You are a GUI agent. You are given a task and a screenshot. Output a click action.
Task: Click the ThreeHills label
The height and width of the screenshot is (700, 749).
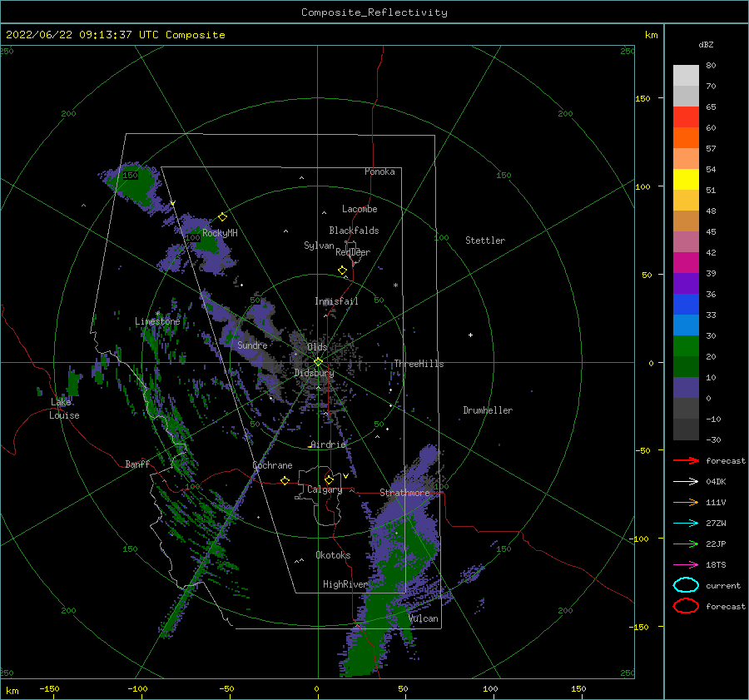point(419,364)
